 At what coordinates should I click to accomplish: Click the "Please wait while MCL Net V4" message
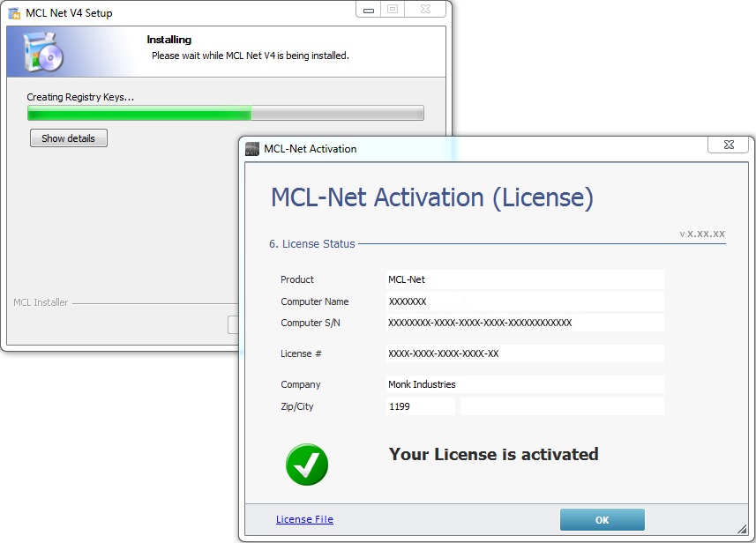click(251, 56)
